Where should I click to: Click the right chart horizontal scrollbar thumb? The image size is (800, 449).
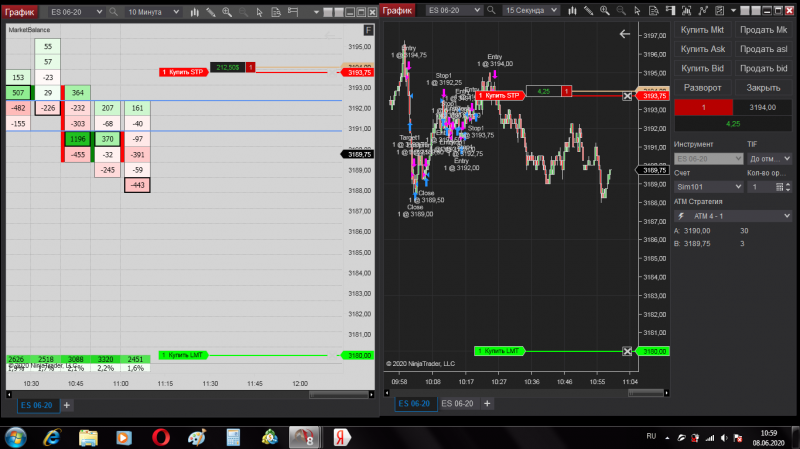[646, 393]
